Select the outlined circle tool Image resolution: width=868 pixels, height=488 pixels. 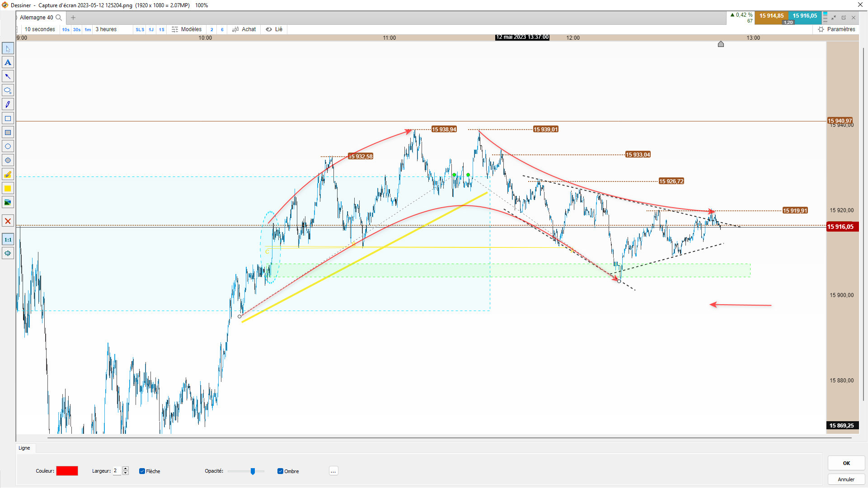pos(8,146)
